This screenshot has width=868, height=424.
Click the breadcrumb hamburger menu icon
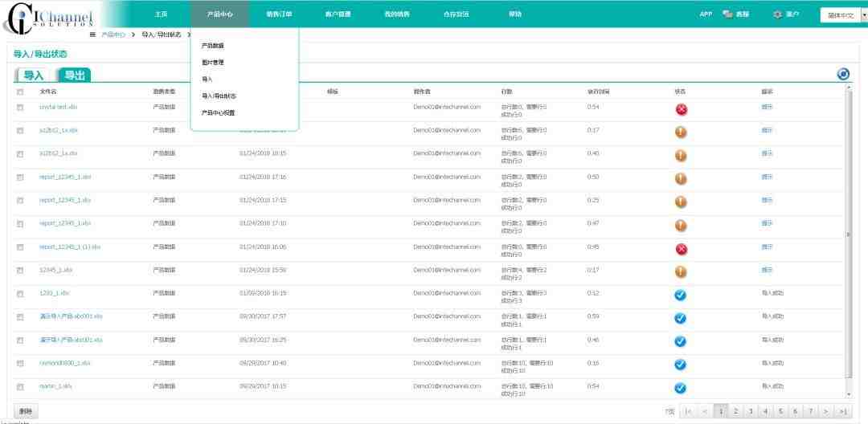(92, 35)
